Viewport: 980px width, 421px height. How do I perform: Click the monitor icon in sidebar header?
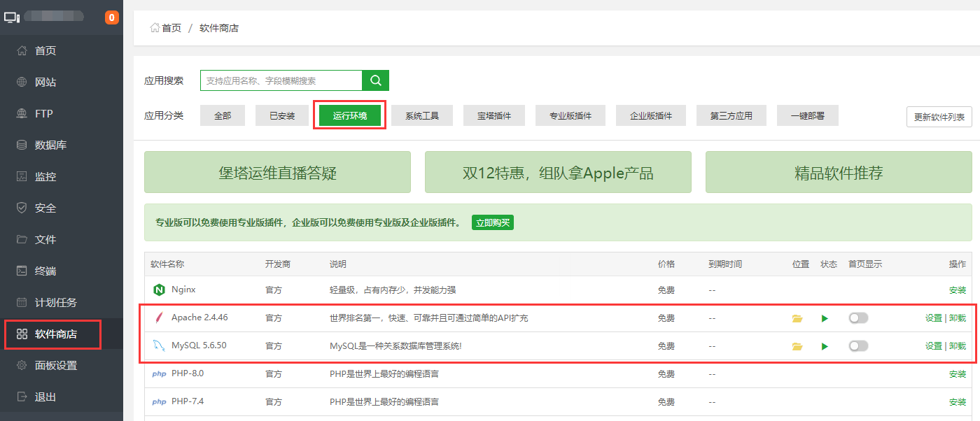11,17
